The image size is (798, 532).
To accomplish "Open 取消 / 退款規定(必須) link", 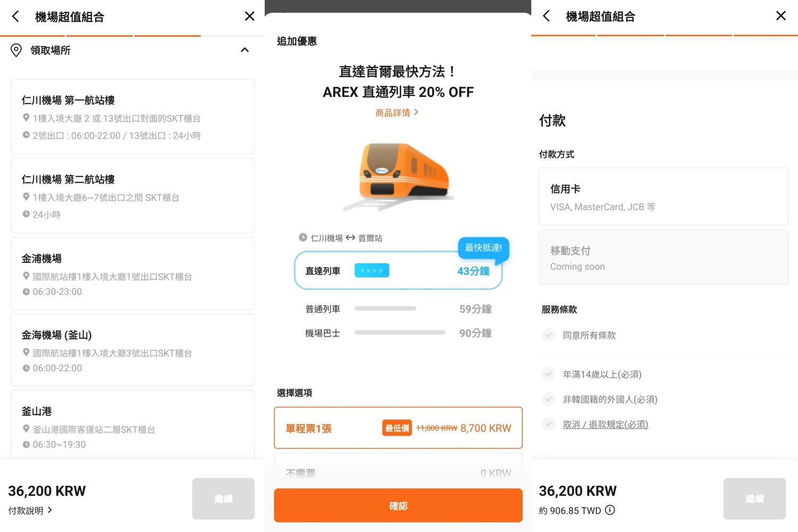I will (x=605, y=425).
